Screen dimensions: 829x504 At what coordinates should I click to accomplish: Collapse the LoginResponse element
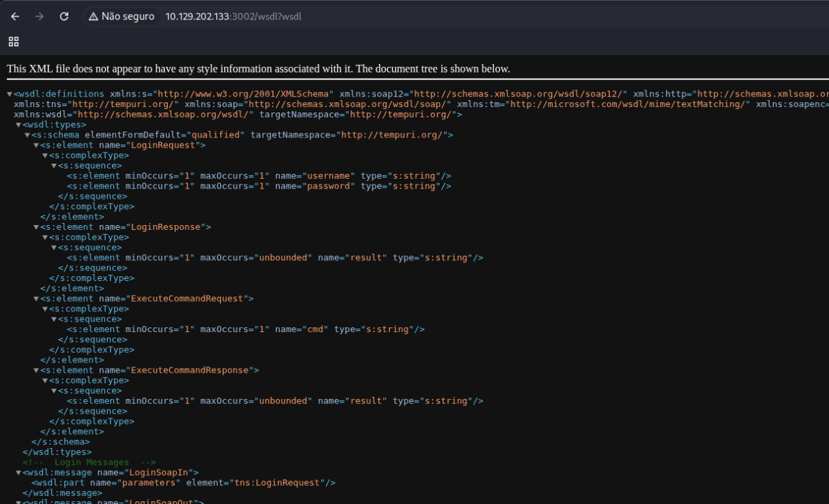pos(36,227)
